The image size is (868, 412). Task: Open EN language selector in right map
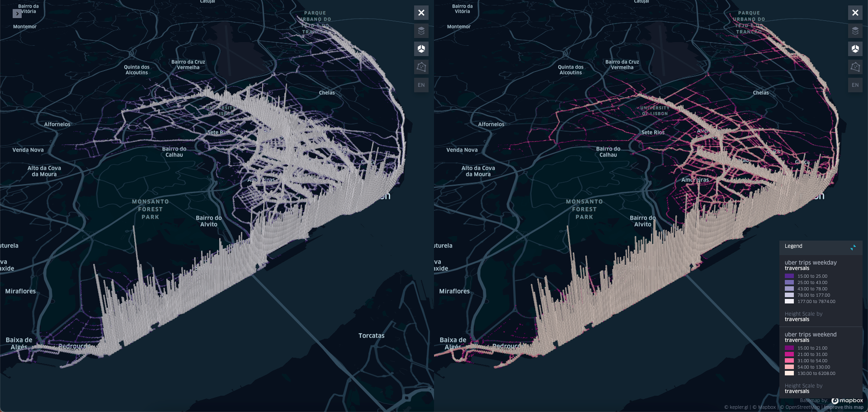click(855, 85)
